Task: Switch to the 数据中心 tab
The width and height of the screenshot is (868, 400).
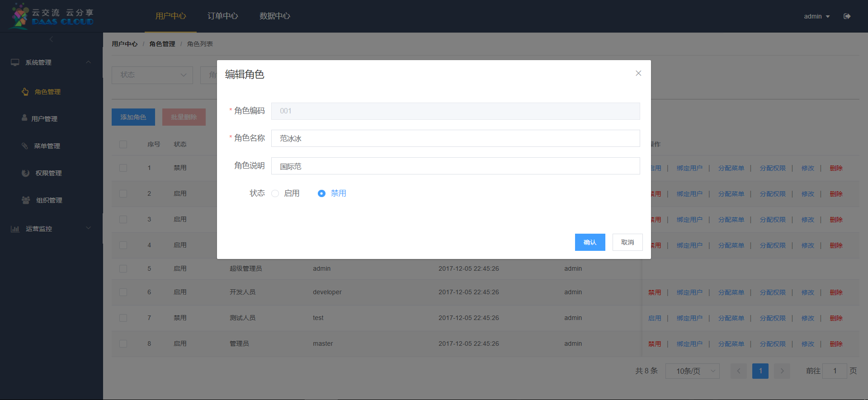Action: pyautogui.click(x=274, y=16)
